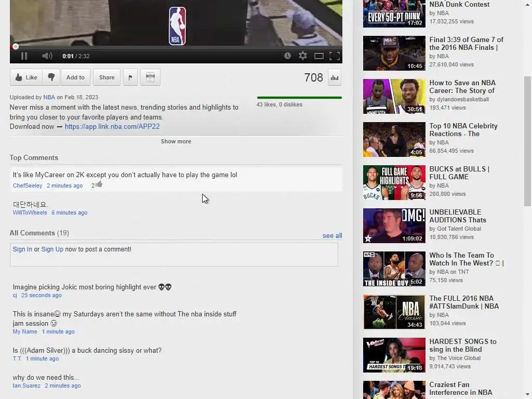
Task: Click title 'Top 10 NBA Celebrity Reactions'
Action: [463, 130]
